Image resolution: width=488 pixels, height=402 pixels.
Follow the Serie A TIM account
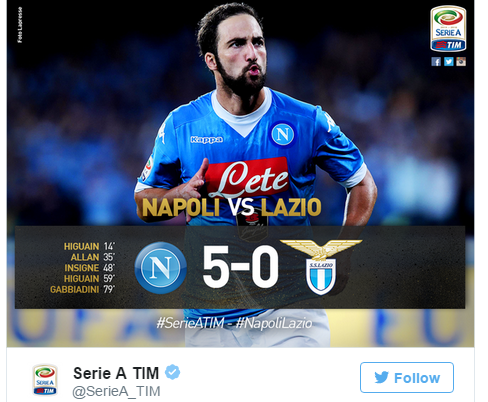(x=407, y=377)
